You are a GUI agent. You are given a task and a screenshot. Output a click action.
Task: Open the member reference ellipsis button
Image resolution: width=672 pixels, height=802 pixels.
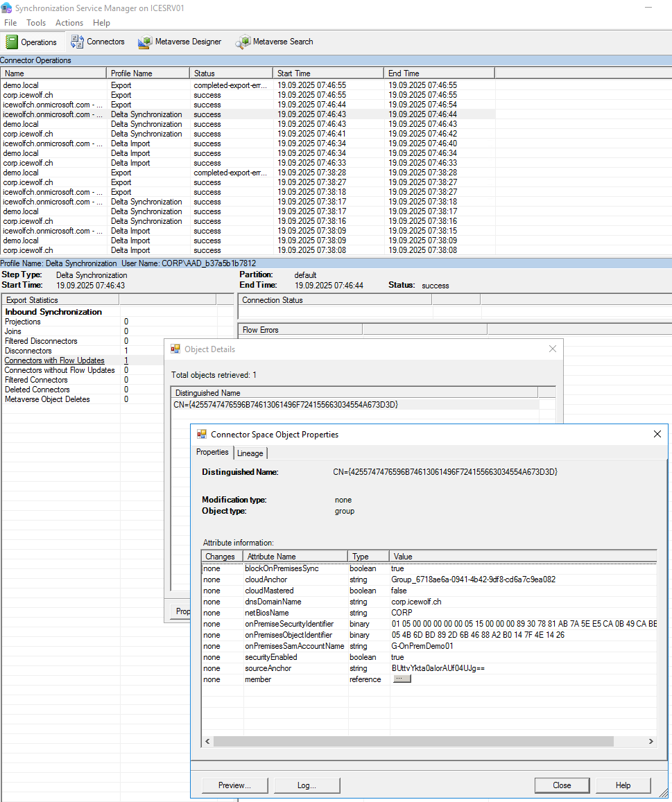coord(402,679)
